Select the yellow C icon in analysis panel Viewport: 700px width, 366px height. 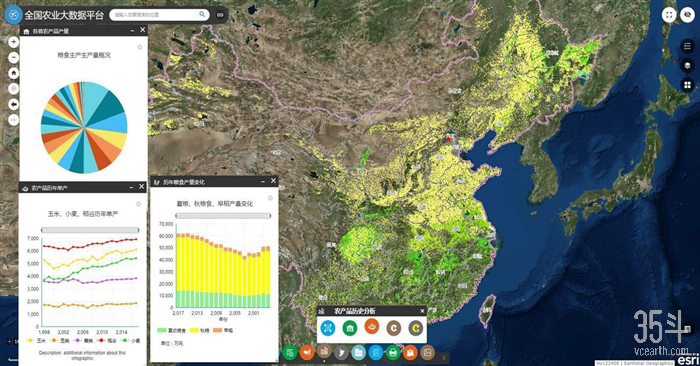coord(416,328)
